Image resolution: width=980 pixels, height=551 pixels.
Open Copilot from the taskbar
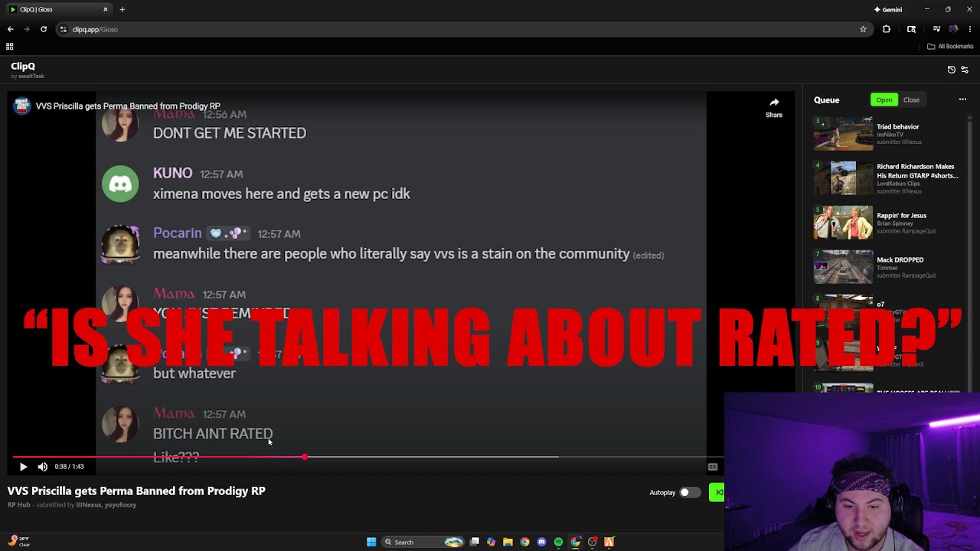click(x=491, y=542)
